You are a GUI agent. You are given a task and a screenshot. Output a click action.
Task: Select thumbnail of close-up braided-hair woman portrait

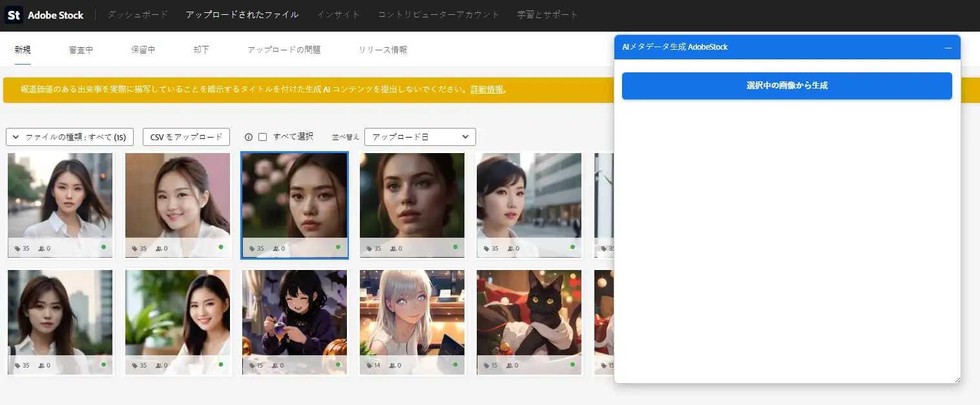pyautogui.click(x=412, y=205)
